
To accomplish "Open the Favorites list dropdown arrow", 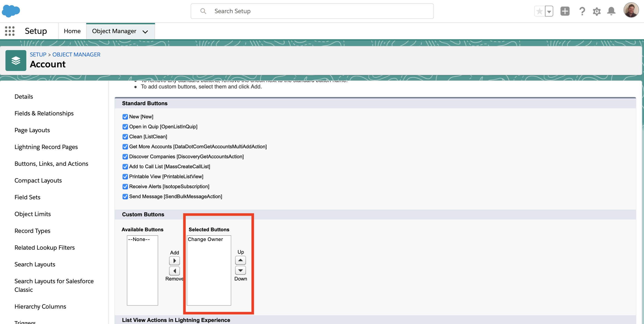I will [x=549, y=12].
